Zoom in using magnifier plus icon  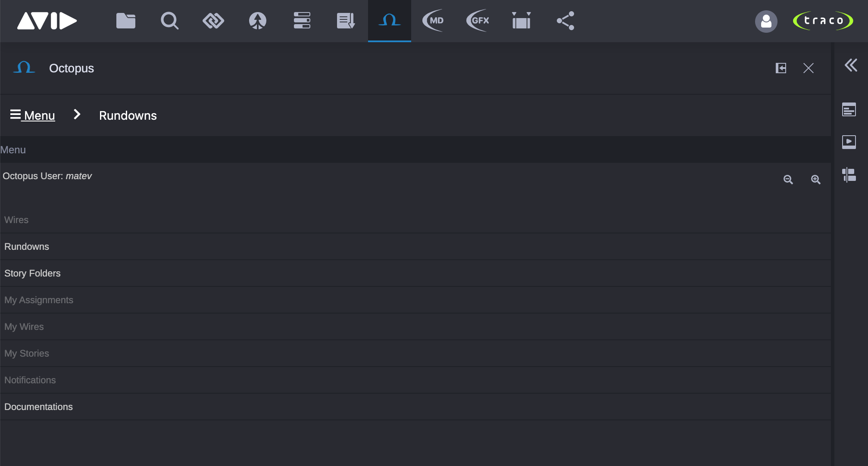815,180
